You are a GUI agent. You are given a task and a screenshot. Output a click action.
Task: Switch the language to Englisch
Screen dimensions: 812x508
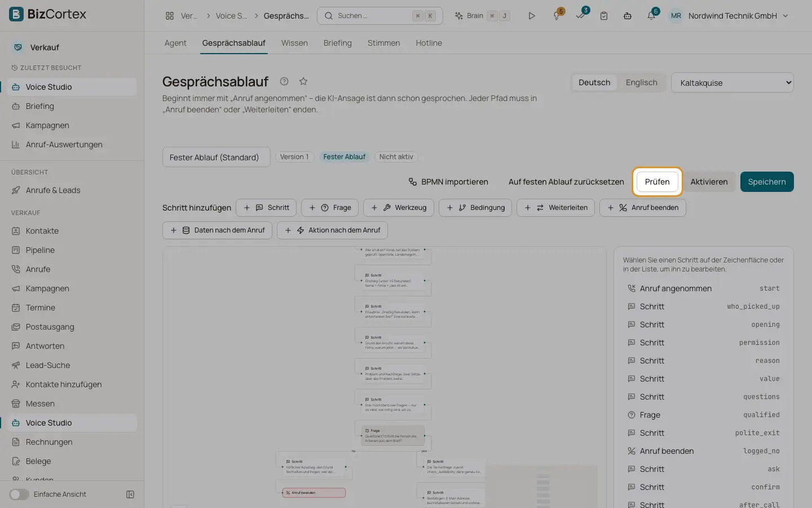point(641,82)
